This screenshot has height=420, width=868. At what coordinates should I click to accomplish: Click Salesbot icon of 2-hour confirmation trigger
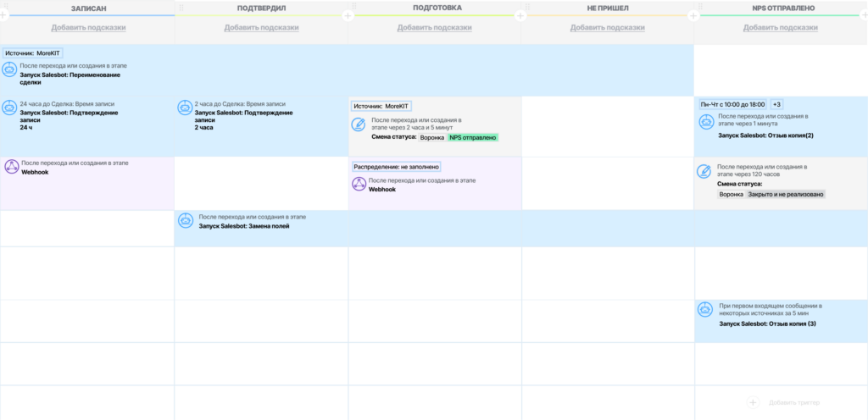click(x=185, y=108)
